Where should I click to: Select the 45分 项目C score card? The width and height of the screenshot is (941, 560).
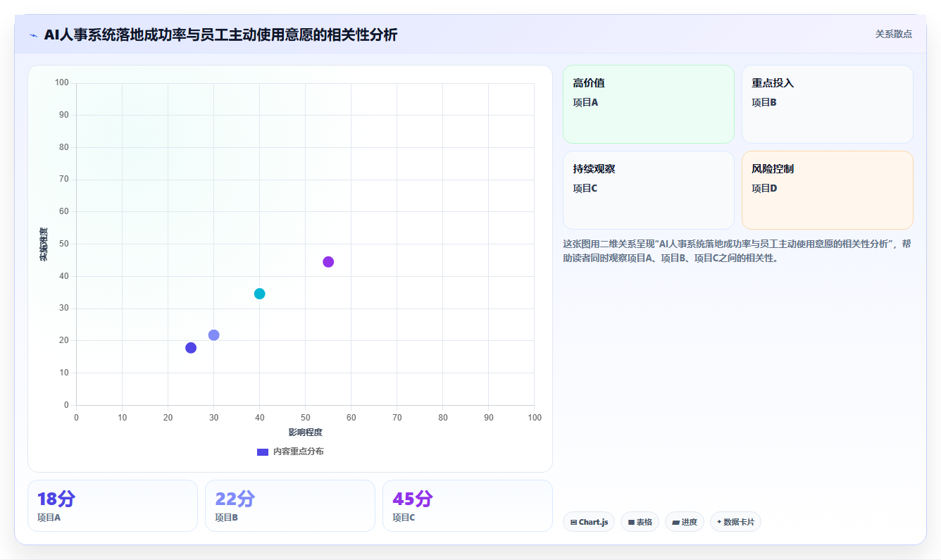(468, 506)
